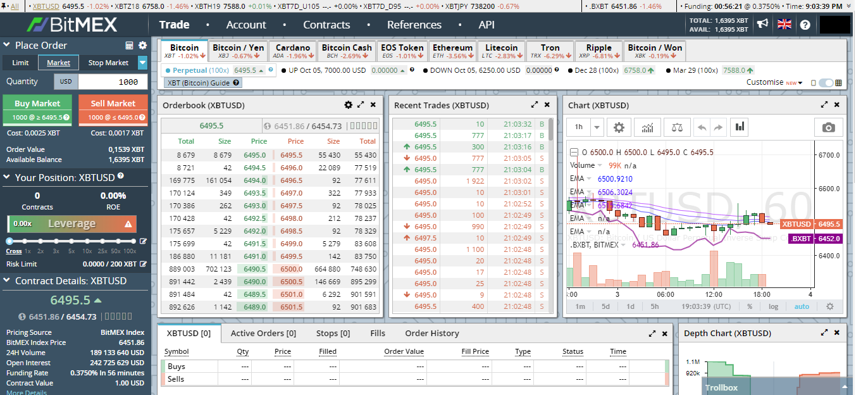Open more order types dropdown

pos(142,63)
